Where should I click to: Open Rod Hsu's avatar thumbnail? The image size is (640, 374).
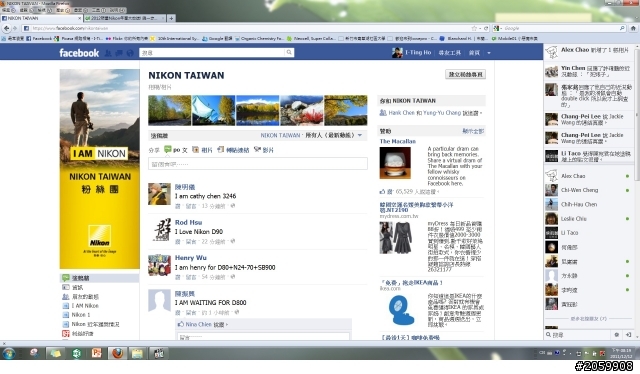(159, 229)
